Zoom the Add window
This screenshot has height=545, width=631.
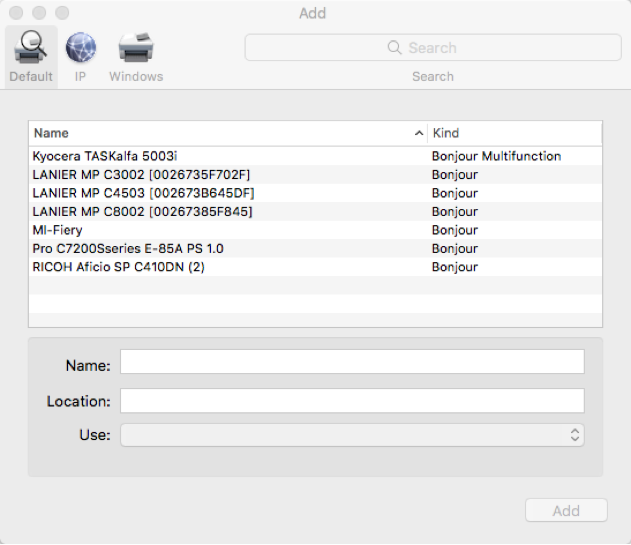pyautogui.click(x=62, y=13)
